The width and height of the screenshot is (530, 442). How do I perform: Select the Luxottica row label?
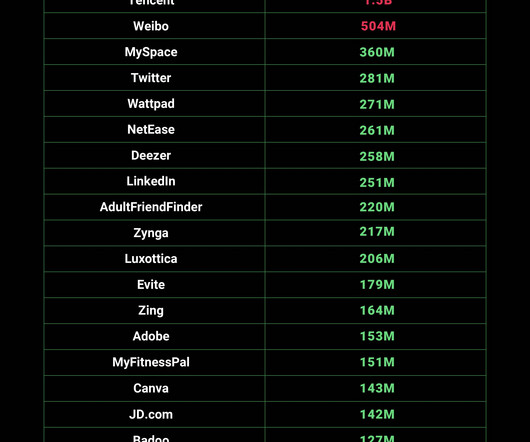click(x=151, y=259)
